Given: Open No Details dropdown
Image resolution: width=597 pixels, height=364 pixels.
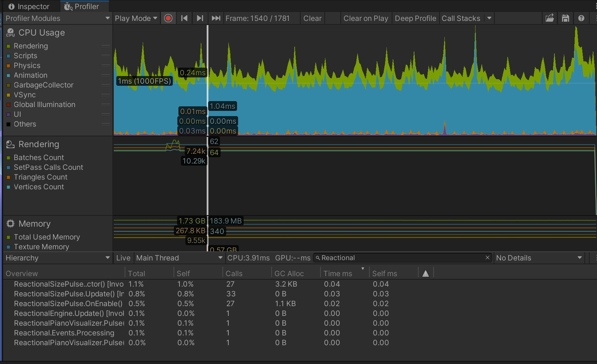Looking at the screenshot, I should coord(539,258).
